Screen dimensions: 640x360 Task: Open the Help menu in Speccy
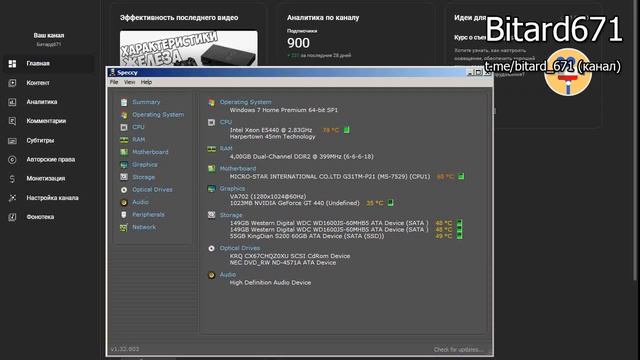(x=146, y=82)
